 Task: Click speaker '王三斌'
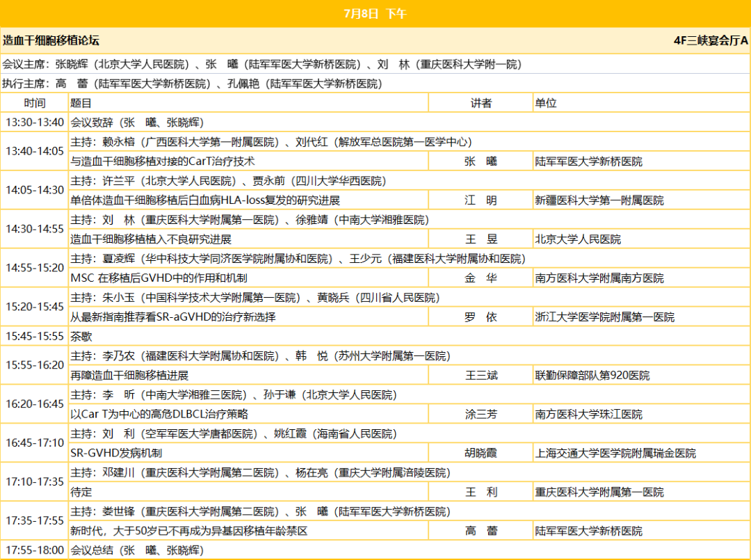pyautogui.click(x=481, y=375)
